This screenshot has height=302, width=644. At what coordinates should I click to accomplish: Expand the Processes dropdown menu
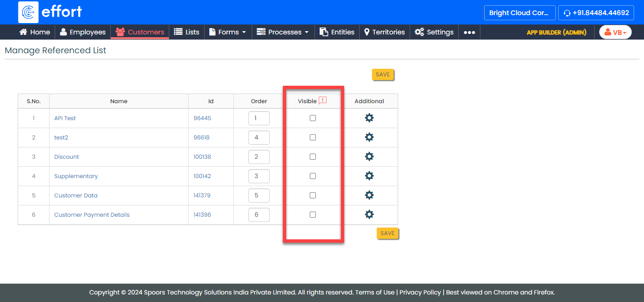tap(283, 32)
